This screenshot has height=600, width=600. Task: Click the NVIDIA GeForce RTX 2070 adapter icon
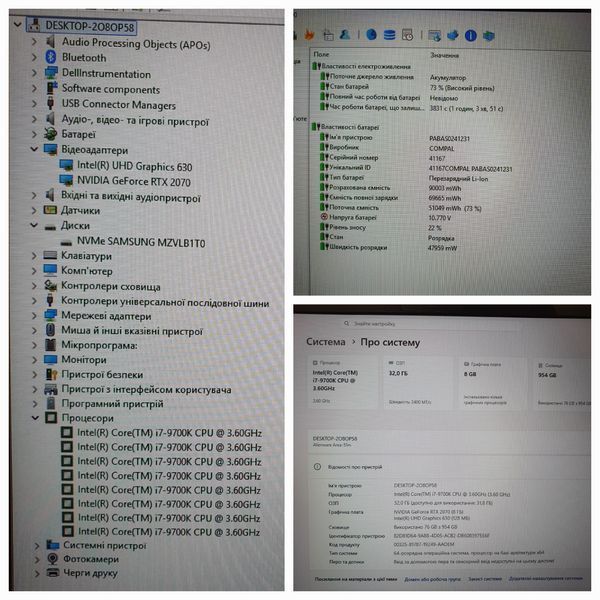click(66, 180)
